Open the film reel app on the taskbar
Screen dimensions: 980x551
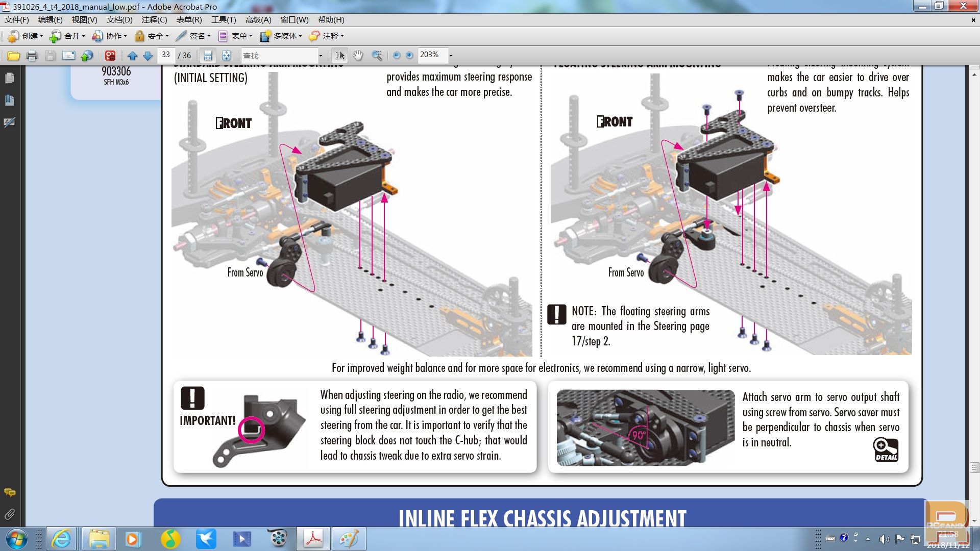(278, 538)
